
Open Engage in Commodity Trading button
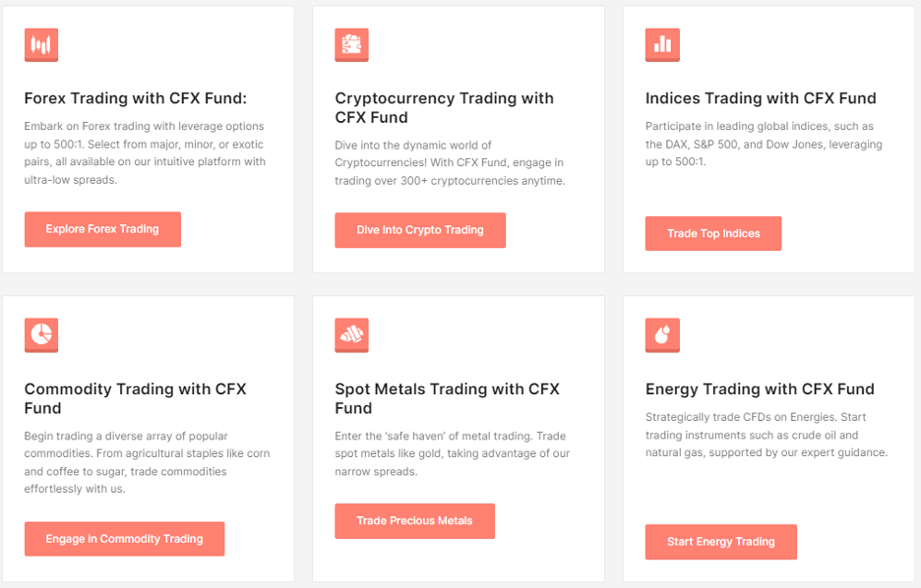pos(125,539)
